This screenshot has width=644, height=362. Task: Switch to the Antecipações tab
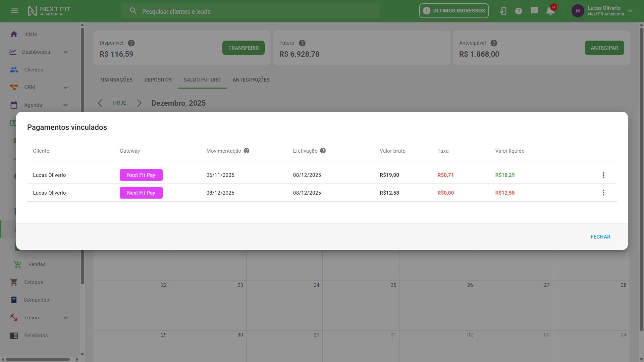coord(251,80)
